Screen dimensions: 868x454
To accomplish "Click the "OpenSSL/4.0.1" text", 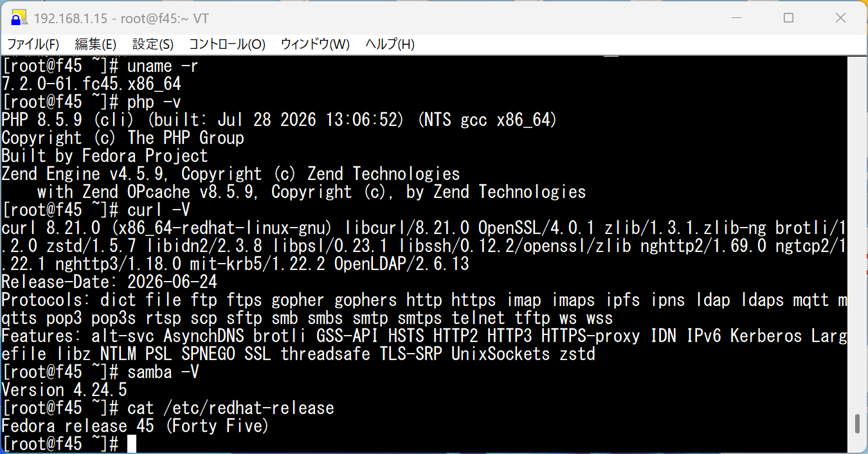I will click(x=536, y=228).
